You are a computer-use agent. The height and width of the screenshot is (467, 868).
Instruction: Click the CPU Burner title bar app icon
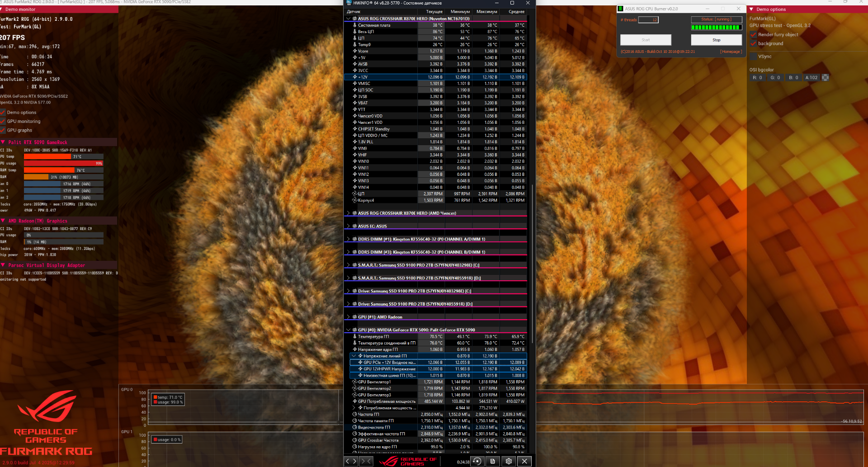(x=621, y=9)
